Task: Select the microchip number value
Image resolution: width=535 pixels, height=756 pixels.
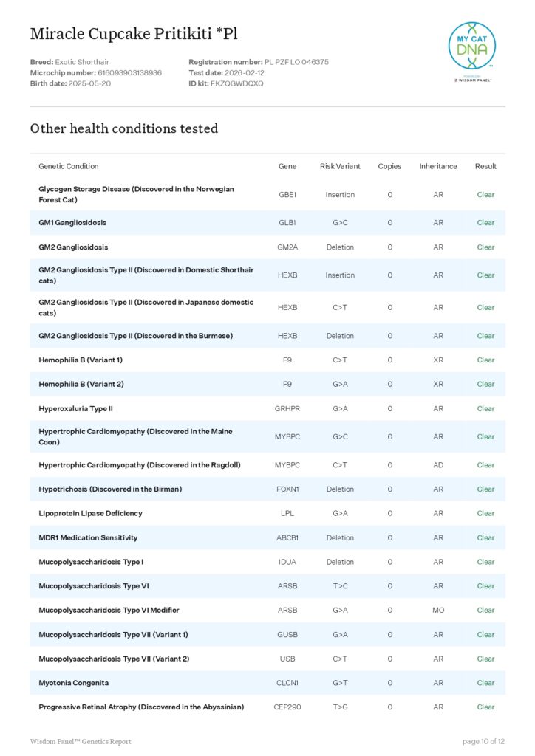Action: click(129, 73)
